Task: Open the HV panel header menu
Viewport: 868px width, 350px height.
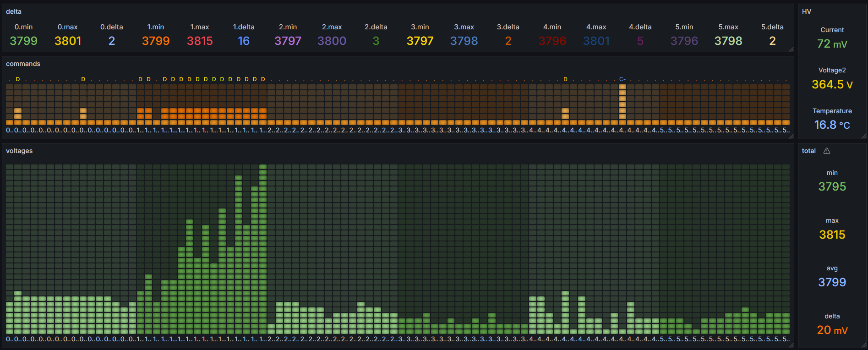Action: (807, 11)
